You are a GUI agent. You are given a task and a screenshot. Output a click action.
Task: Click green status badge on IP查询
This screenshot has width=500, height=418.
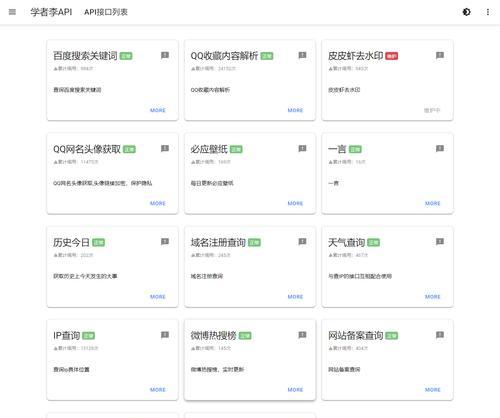[89, 336]
